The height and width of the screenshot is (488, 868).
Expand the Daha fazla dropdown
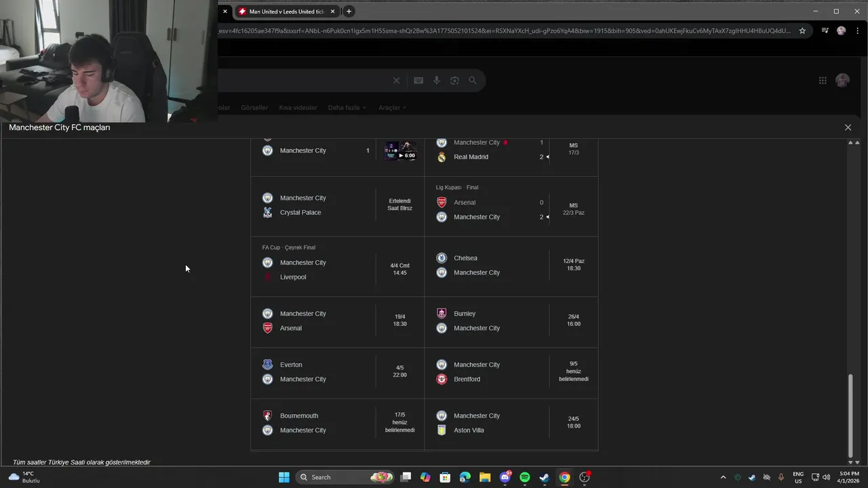[x=347, y=108]
